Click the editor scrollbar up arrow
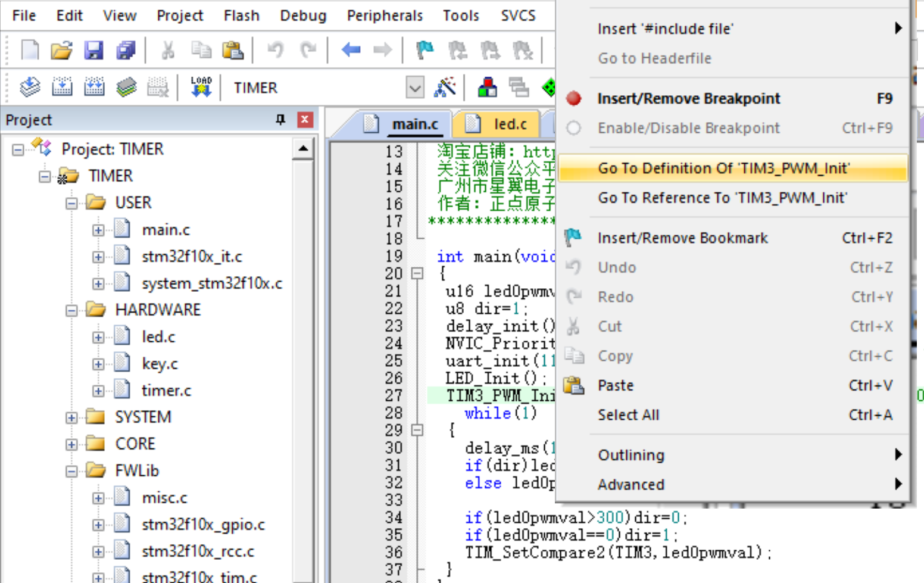 [x=304, y=146]
